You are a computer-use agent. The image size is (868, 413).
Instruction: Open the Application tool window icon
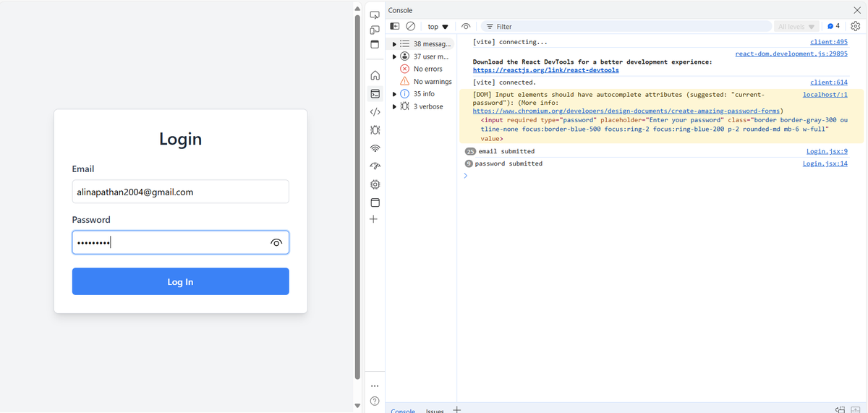point(375,203)
